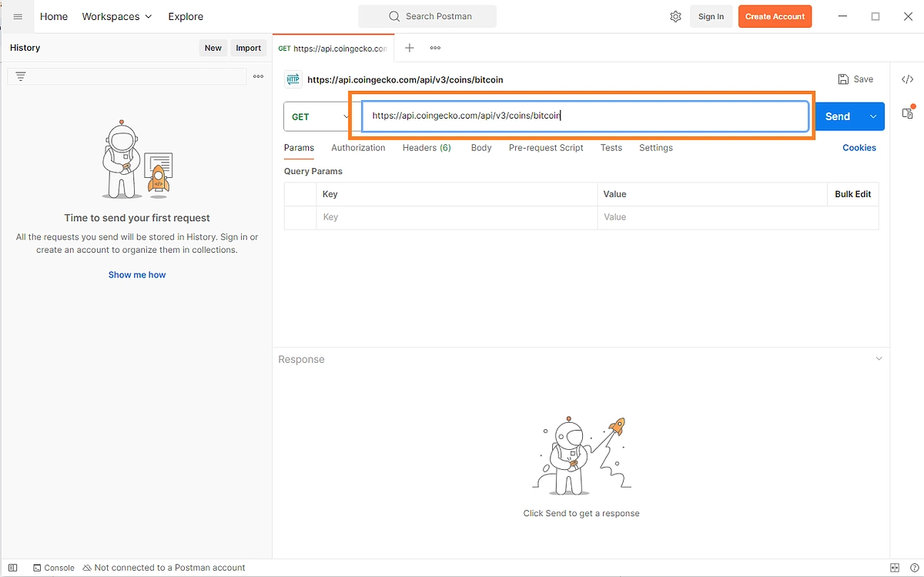Click the Response pane heading

pyautogui.click(x=301, y=360)
